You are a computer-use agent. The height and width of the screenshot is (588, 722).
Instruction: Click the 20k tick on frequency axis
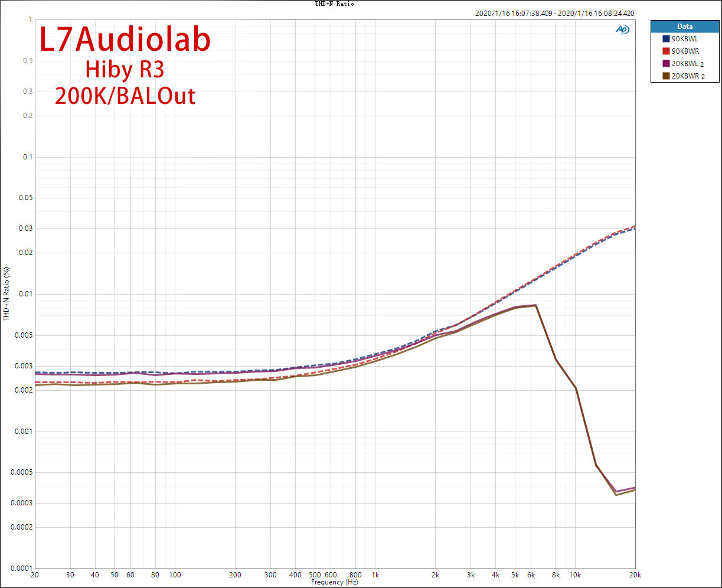point(635,575)
